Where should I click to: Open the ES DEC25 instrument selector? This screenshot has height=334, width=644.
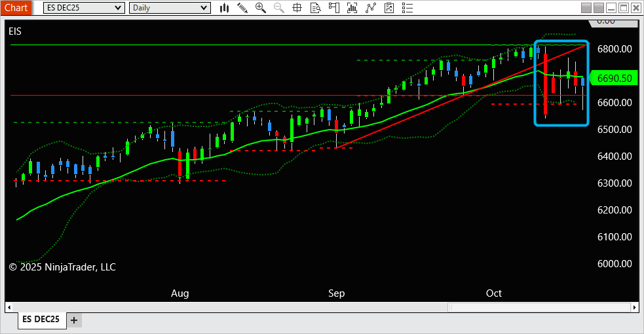point(84,8)
